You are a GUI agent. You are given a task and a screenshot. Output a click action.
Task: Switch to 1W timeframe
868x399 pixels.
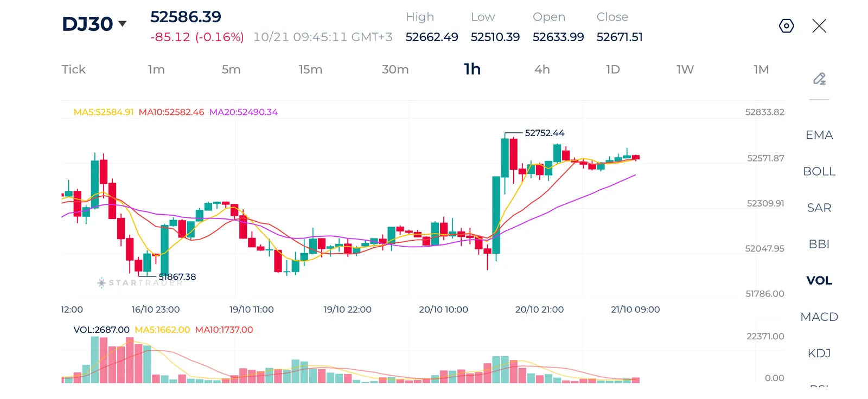tap(685, 69)
